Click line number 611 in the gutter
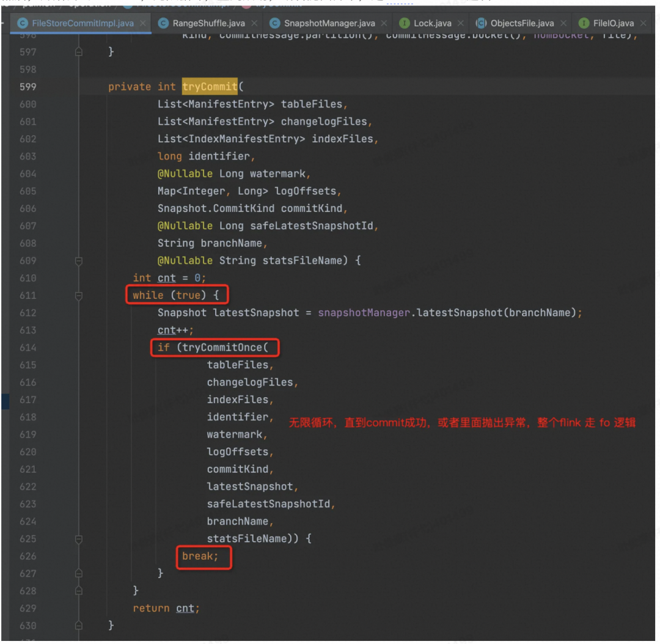 (x=28, y=296)
